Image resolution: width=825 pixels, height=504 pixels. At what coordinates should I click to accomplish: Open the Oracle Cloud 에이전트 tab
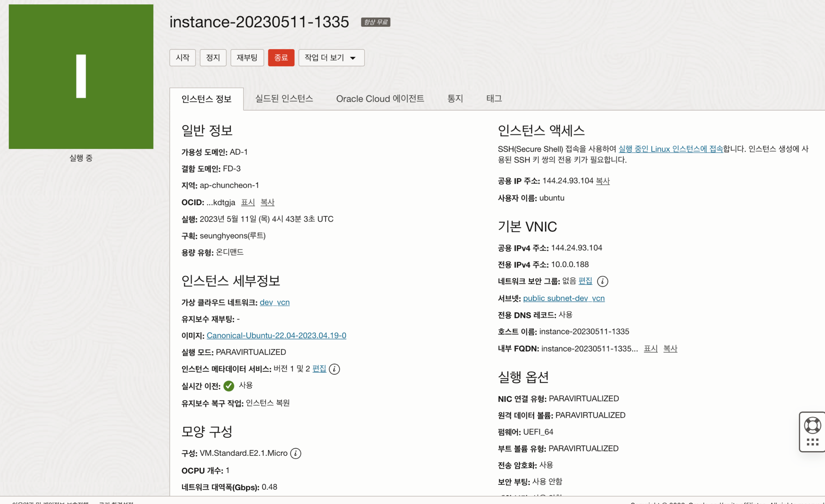380,98
